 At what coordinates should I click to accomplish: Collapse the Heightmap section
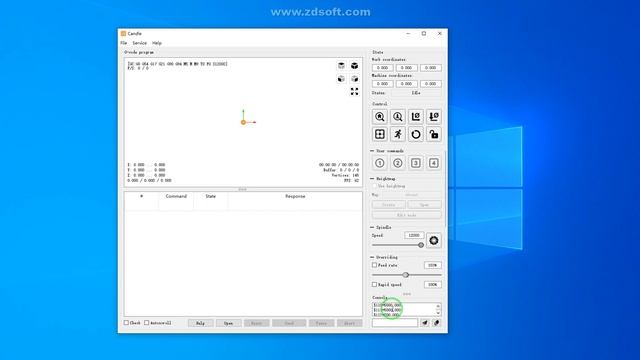coord(372,179)
